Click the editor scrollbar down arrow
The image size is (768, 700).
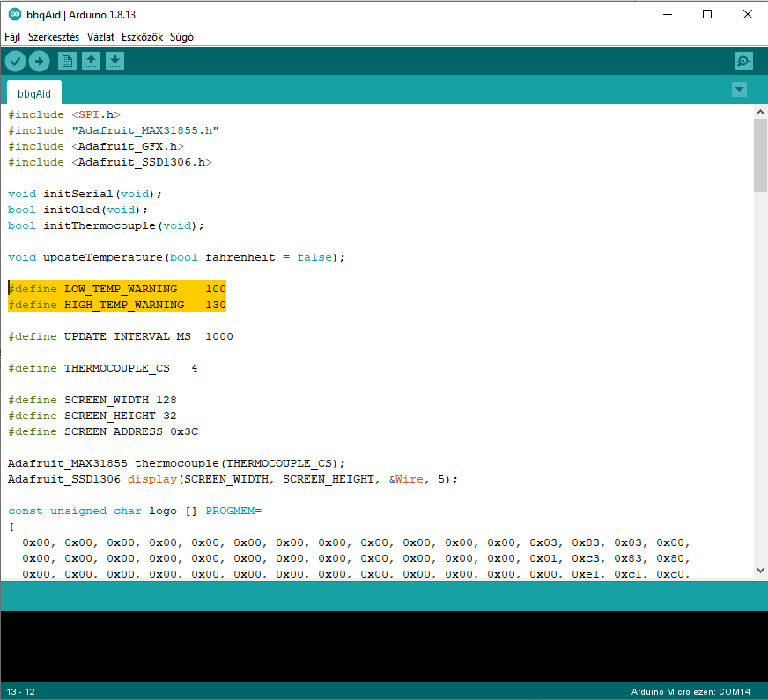point(760,571)
